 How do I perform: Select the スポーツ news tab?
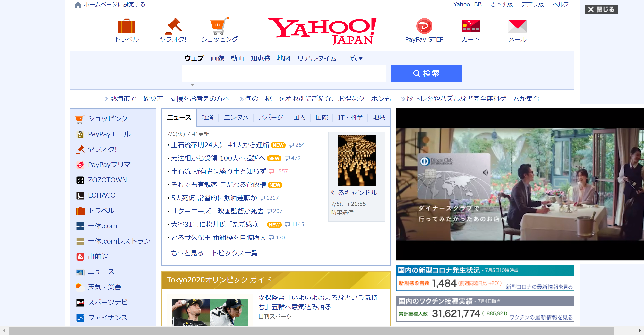[271, 117]
